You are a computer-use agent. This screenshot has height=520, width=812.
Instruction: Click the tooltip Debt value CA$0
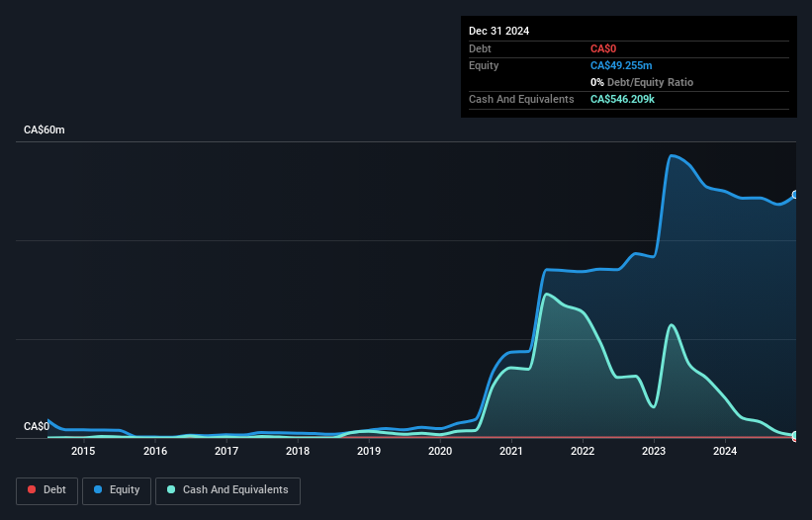tap(603, 48)
